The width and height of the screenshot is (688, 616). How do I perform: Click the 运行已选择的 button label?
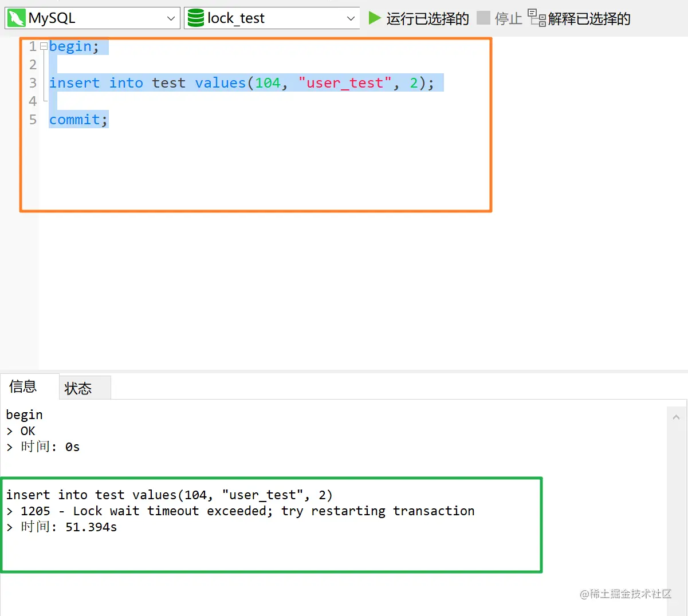click(x=427, y=19)
